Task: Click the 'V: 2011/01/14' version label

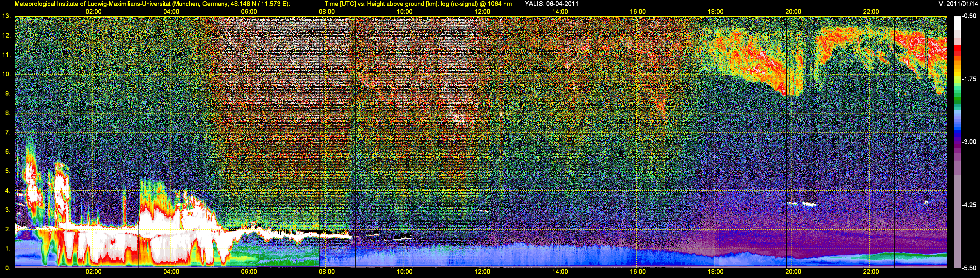Action: tap(957, 4)
